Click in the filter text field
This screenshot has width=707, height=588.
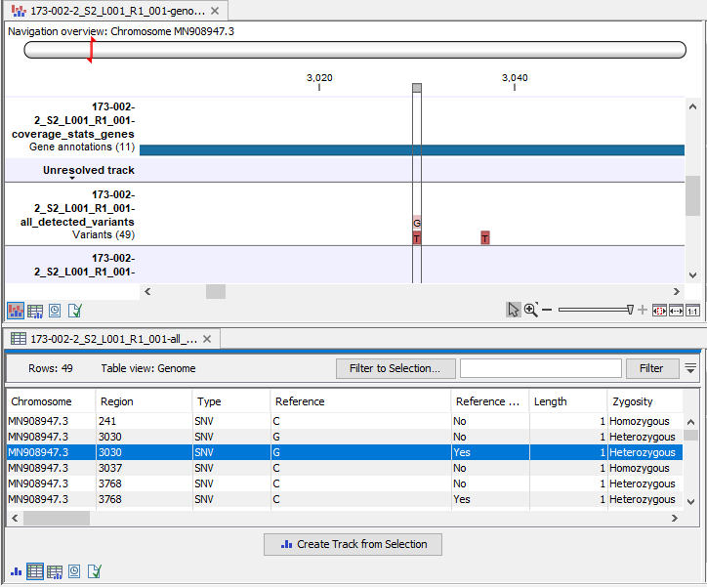(x=540, y=368)
